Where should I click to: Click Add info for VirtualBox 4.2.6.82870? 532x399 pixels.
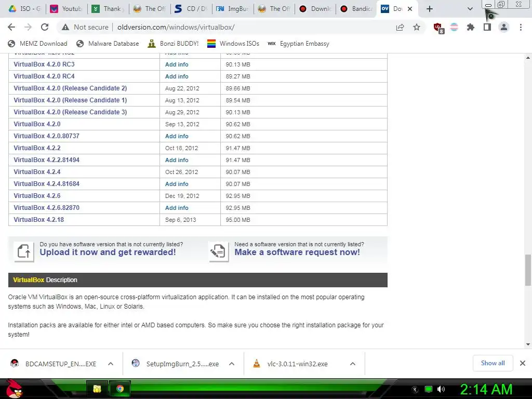(177, 208)
